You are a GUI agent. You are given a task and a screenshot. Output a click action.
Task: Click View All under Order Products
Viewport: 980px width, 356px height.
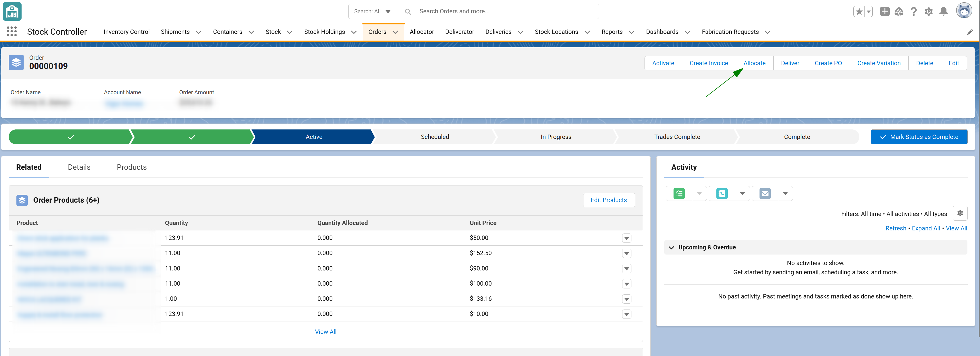pos(326,332)
